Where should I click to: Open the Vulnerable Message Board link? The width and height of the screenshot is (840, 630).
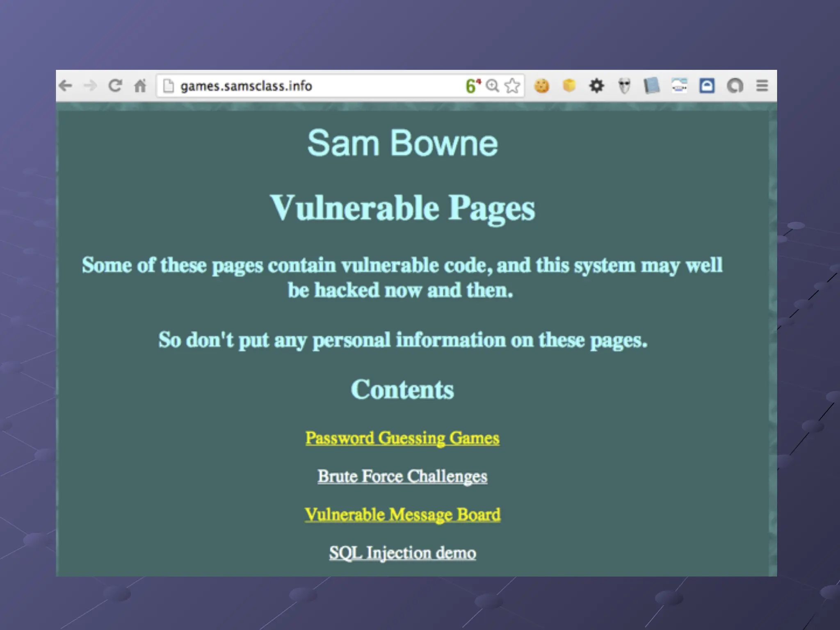pos(402,514)
